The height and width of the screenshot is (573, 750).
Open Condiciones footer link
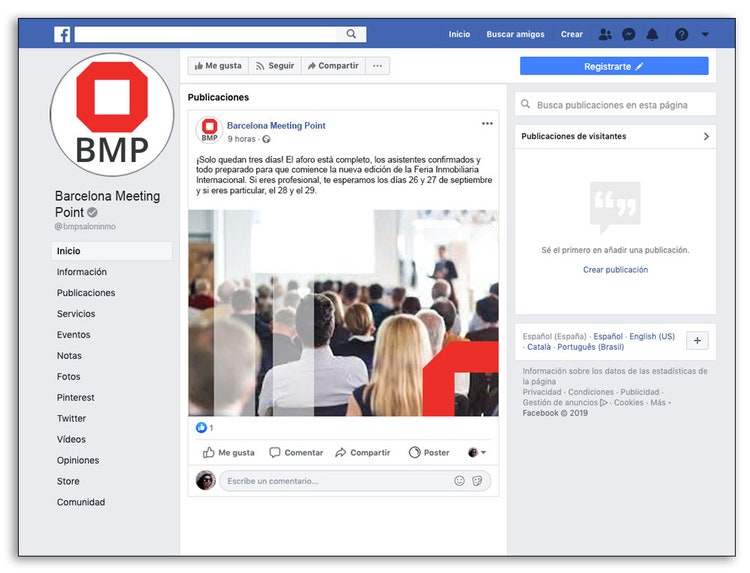click(x=591, y=392)
